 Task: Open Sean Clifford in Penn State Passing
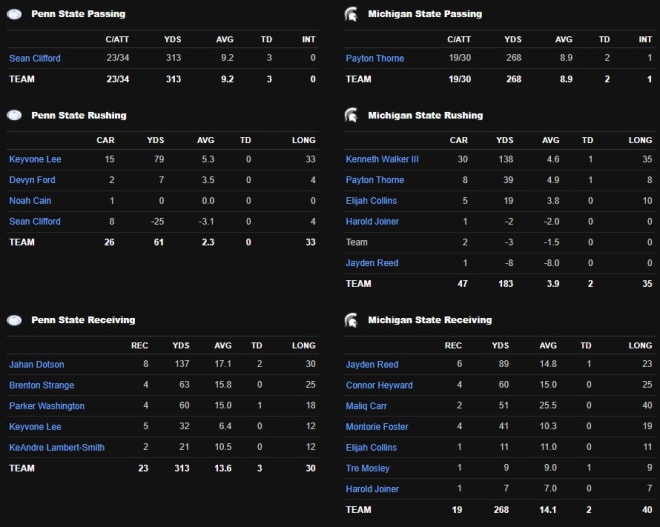(x=35, y=58)
